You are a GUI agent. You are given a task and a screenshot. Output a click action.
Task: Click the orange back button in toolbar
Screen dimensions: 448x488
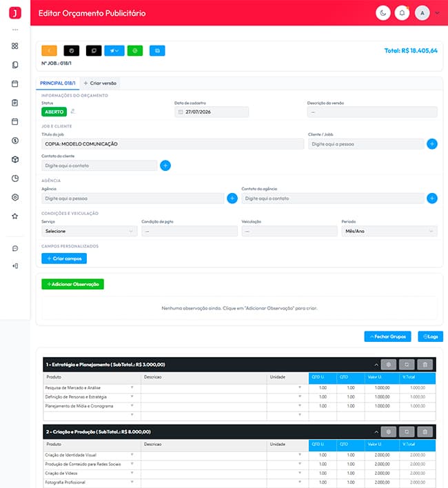click(49, 51)
